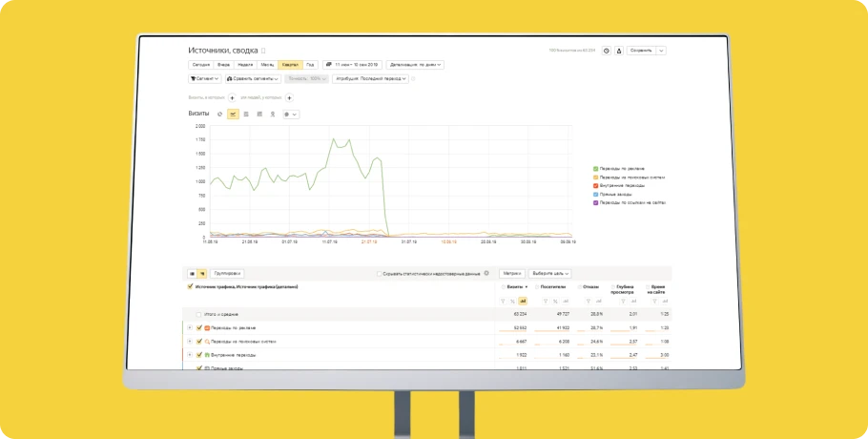Click the green 'Переходы по рекламе' legend swatch

click(x=595, y=168)
